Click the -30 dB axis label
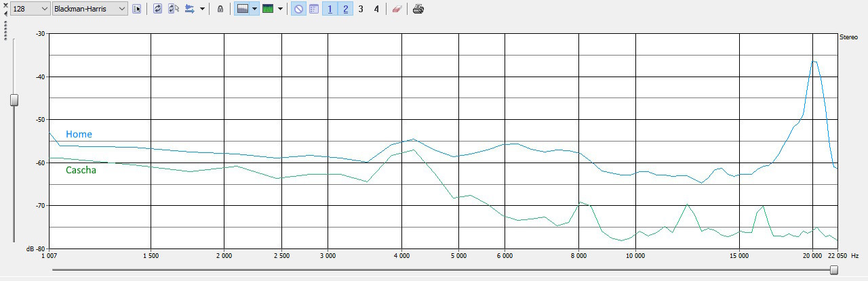 pos(40,34)
